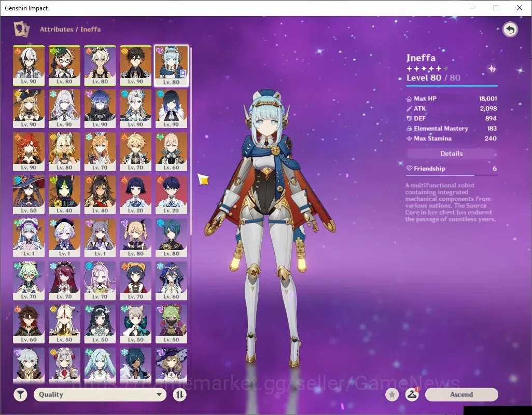This screenshot has width=532, height=415.
Task: Select Tighnari's Lv. 40 portrait
Action: click(x=64, y=195)
